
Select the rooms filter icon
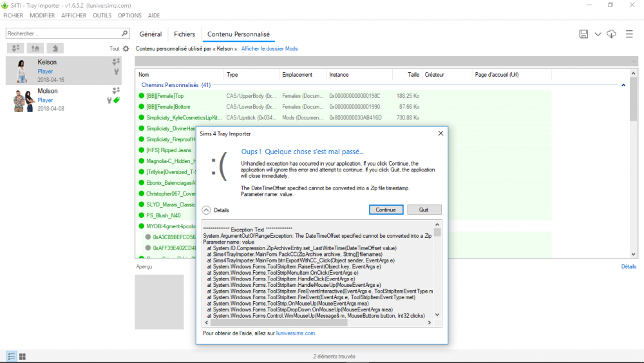click(55, 48)
